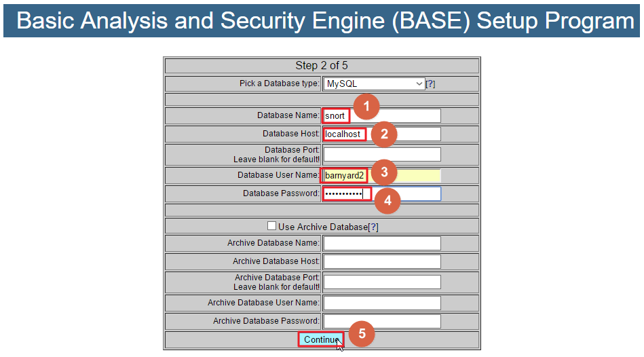Focus the Archive Database Name field

point(382,243)
